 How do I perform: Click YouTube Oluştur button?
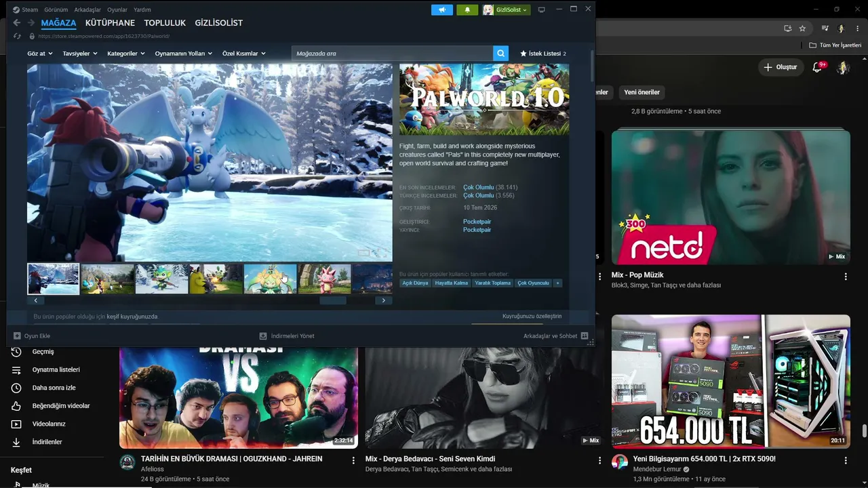click(780, 67)
